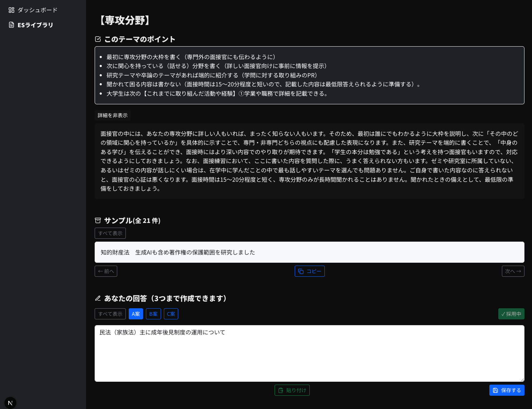
Task: Select the C案 answer tab
Action: [x=171, y=314]
